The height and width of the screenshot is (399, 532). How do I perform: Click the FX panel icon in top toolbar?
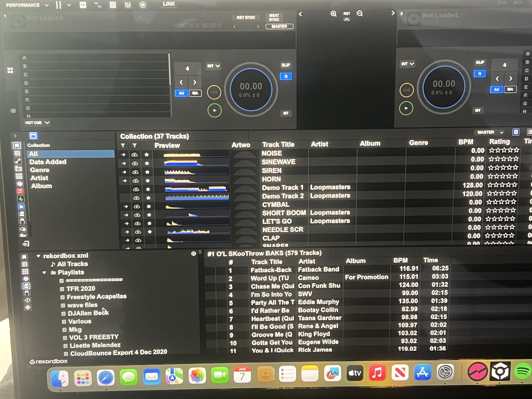point(83,5)
